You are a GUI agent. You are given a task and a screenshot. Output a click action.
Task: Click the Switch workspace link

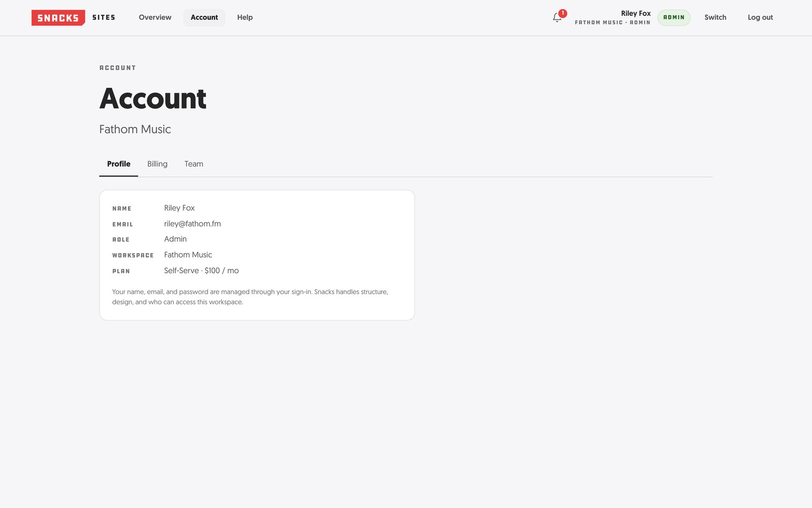coord(715,17)
